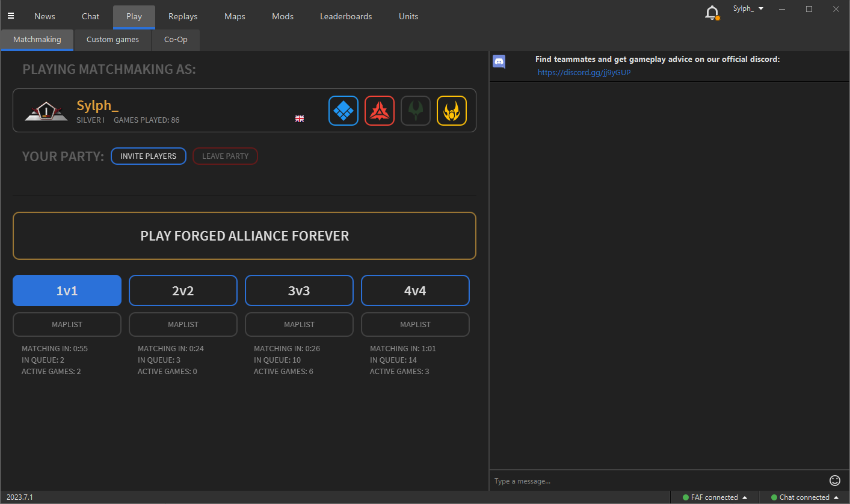Click 'IN QUEUE: 3' under 2v2
The height and width of the screenshot is (504, 850).
(x=159, y=360)
